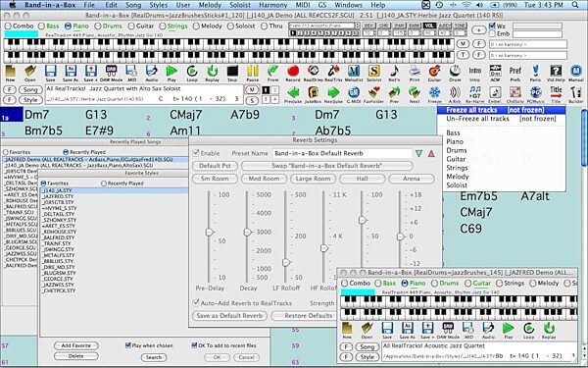Click the green down triangle next to Preset Name
This screenshot has height=368, width=588.
[x=418, y=153]
